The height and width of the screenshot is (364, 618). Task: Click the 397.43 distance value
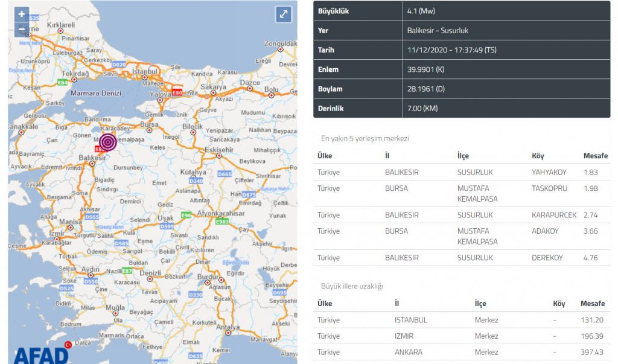pos(591,352)
